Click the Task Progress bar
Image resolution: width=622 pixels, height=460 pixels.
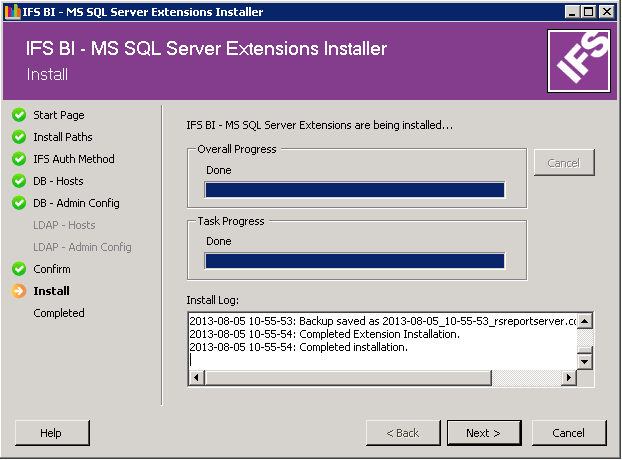click(x=355, y=261)
